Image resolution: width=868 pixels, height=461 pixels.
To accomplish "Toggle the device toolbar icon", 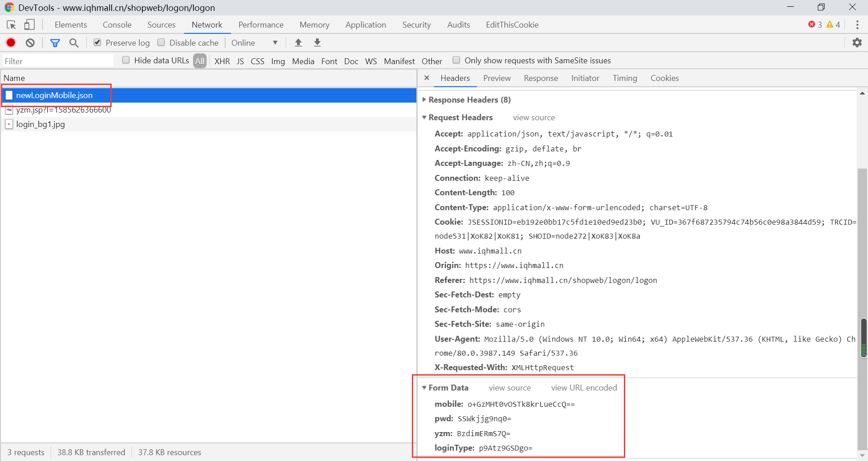I will 29,24.
